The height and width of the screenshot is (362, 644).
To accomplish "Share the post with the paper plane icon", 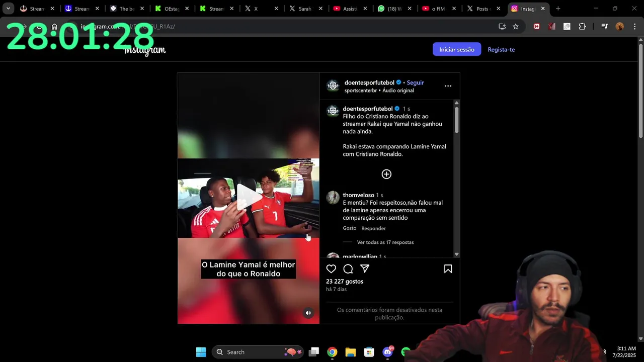I will coord(365,269).
